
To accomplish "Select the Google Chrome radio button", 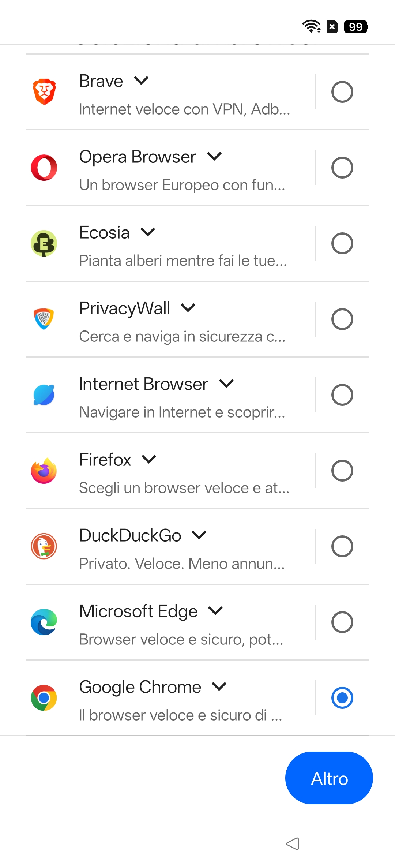I will coord(342,698).
